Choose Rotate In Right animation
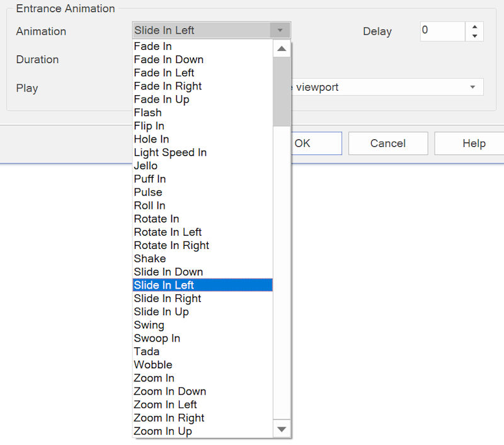 click(171, 245)
